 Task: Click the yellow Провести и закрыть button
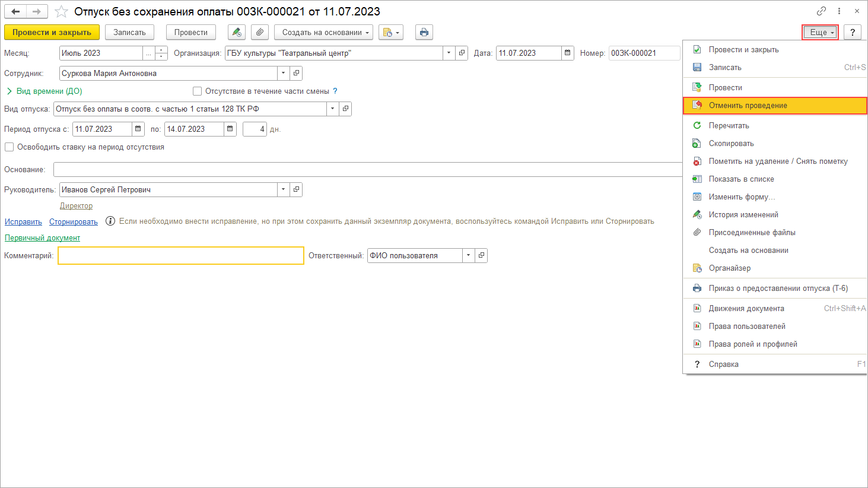coord(52,32)
